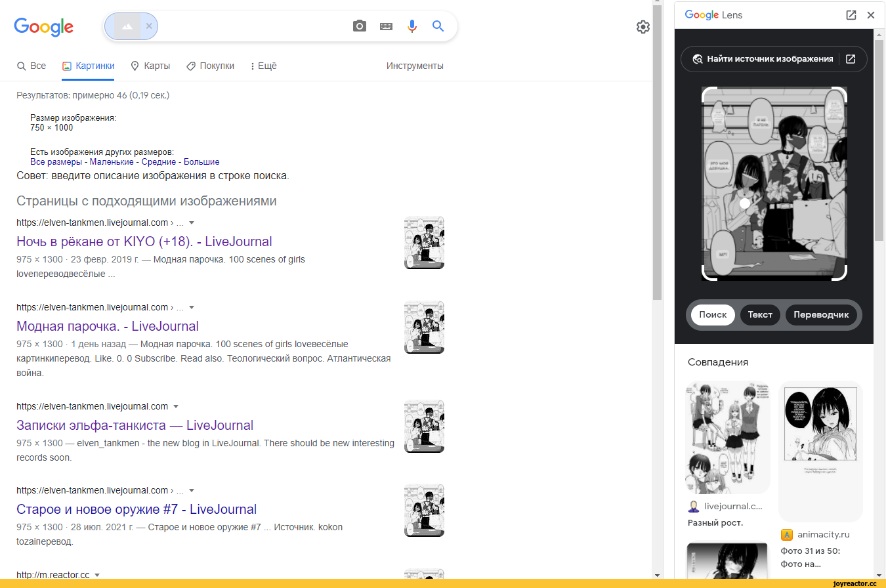Open result Старое и новое оружие #7
The height and width of the screenshot is (588, 886).
pos(137,509)
